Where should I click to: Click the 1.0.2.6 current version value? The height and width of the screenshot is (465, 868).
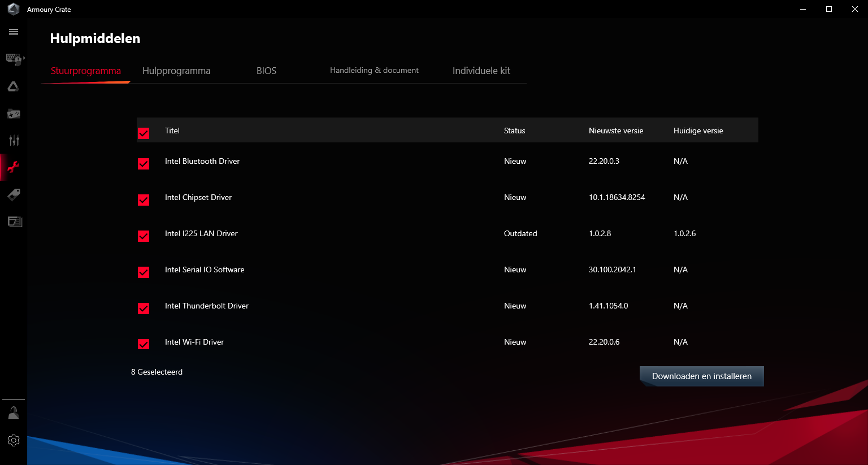click(684, 233)
